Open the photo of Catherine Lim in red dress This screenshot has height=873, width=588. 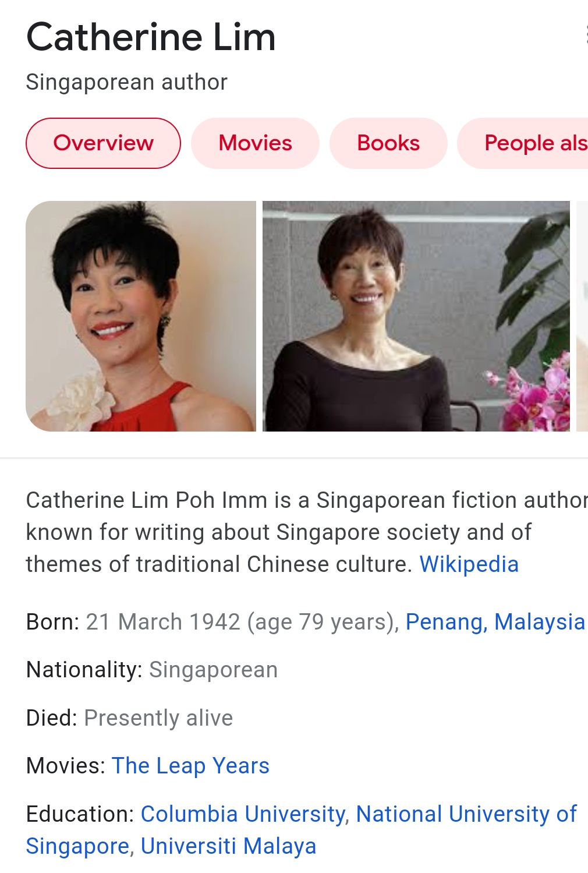[x=141, y=316]
